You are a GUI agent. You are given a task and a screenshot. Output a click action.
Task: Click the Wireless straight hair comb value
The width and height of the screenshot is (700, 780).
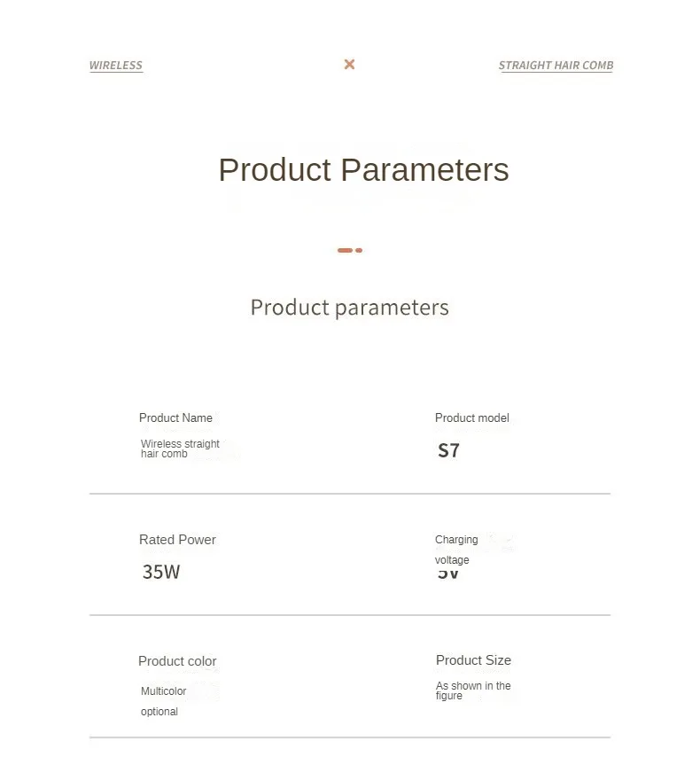pyautogui.click(x=180, y=448)
